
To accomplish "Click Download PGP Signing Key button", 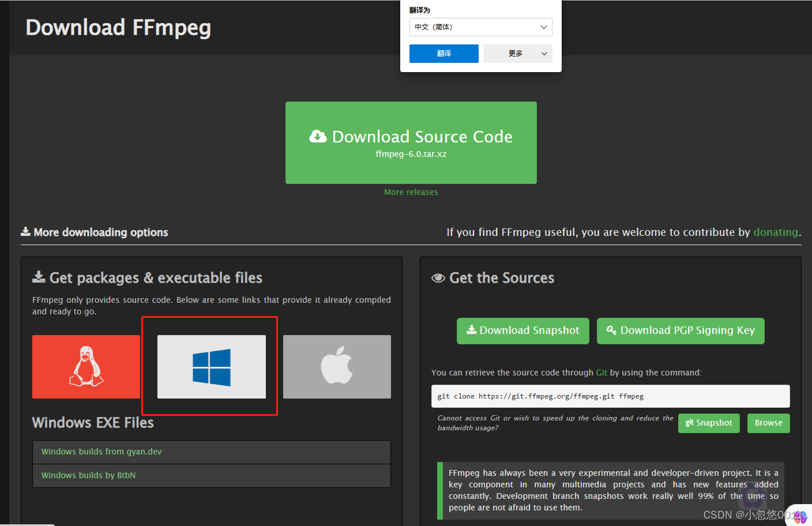I will pyautogui.click(x=681, y=331).
